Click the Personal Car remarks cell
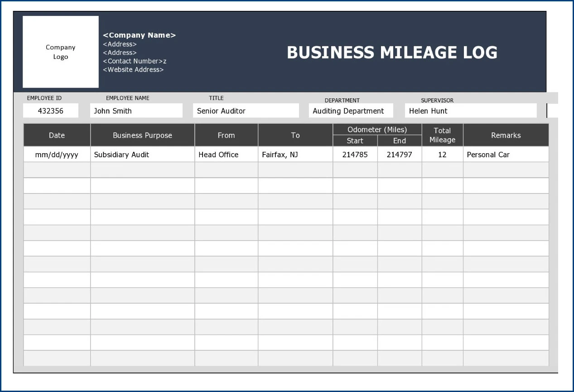 click(x=488, y=155)
